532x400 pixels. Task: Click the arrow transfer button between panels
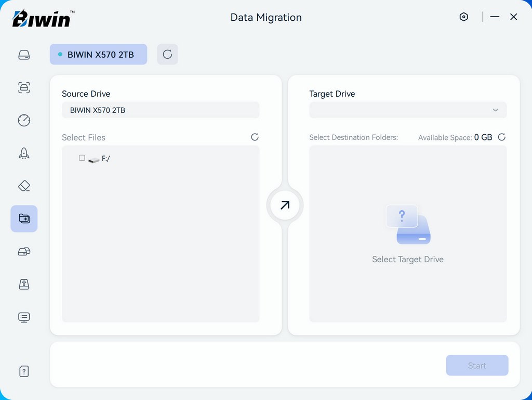point(285,205)
